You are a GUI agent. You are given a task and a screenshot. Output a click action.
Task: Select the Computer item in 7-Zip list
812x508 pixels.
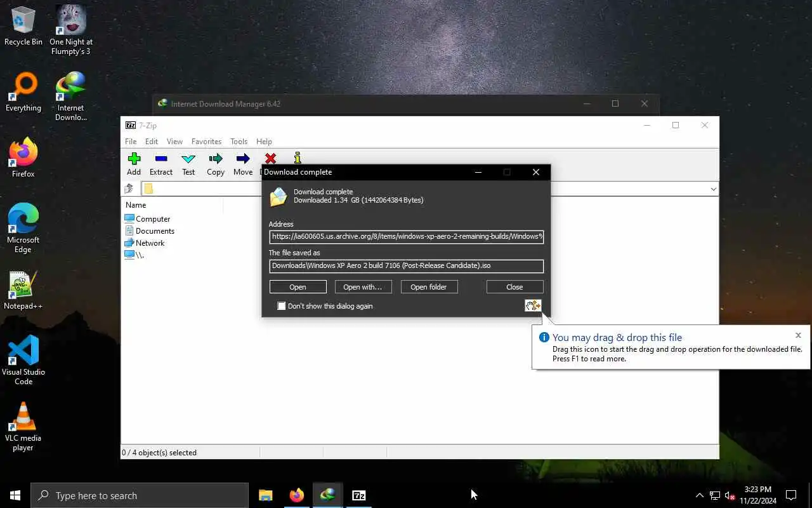point(148,218)
